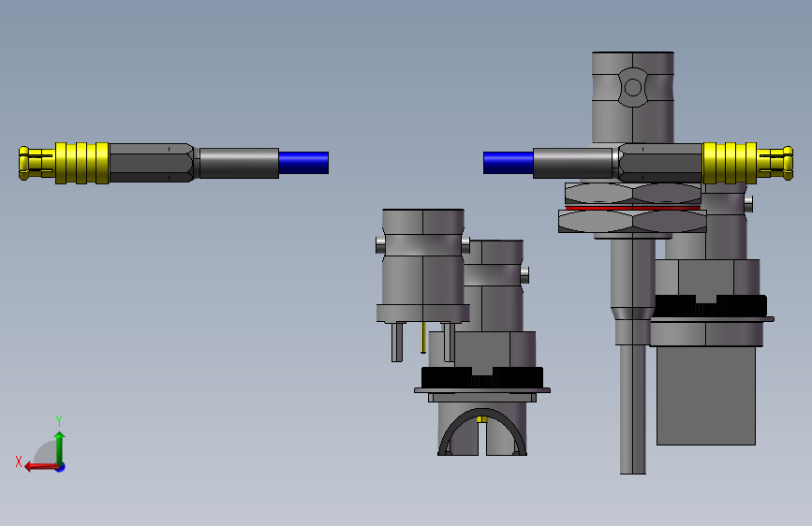Screen dimensions: 812x526
Task: Click the green Y axis arrow of the triad
Action: pyautogui.click(x=60, y=446)
